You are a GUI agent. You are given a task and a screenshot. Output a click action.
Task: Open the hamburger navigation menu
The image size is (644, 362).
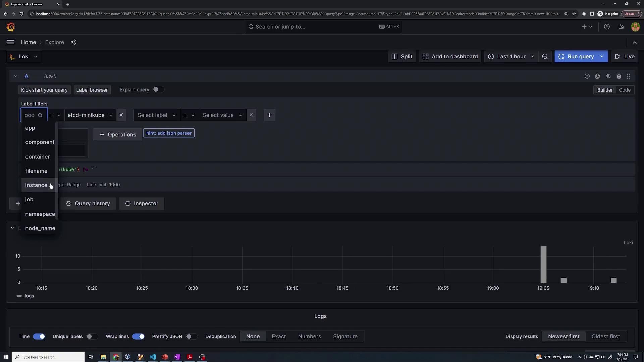(x=10, y=42)
